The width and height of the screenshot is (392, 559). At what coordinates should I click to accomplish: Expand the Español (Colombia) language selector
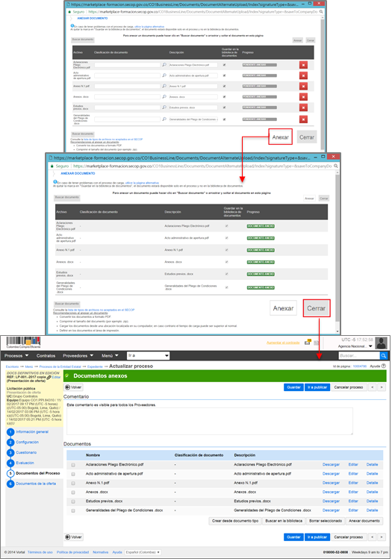pos(143,552)
